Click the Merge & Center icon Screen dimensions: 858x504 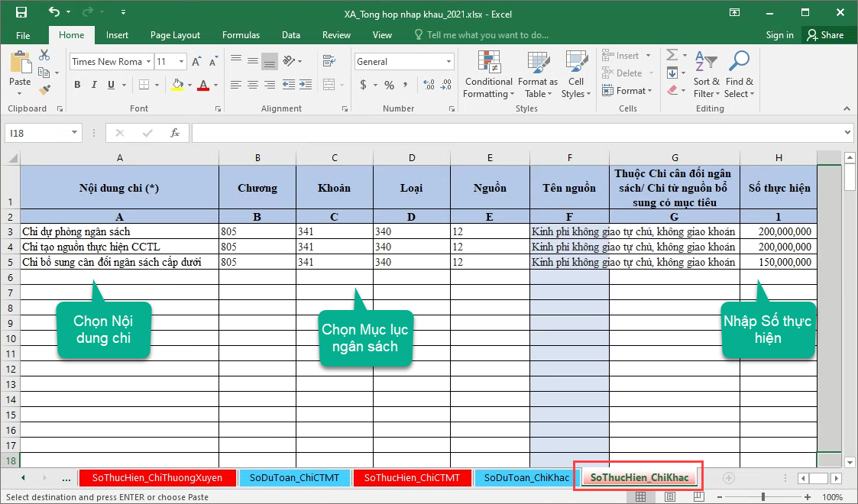[328, 85]
